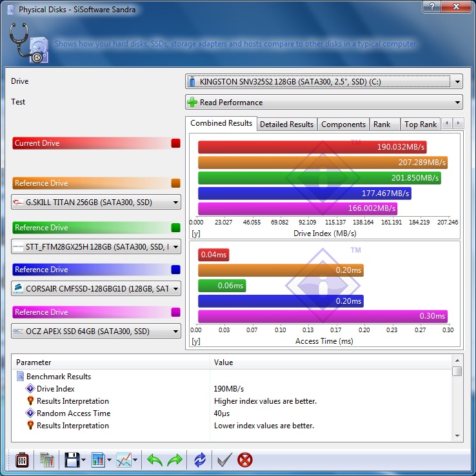Open the line graph icon dropdown arrow
Screen dimensions: 476x476
pos(135,461)
